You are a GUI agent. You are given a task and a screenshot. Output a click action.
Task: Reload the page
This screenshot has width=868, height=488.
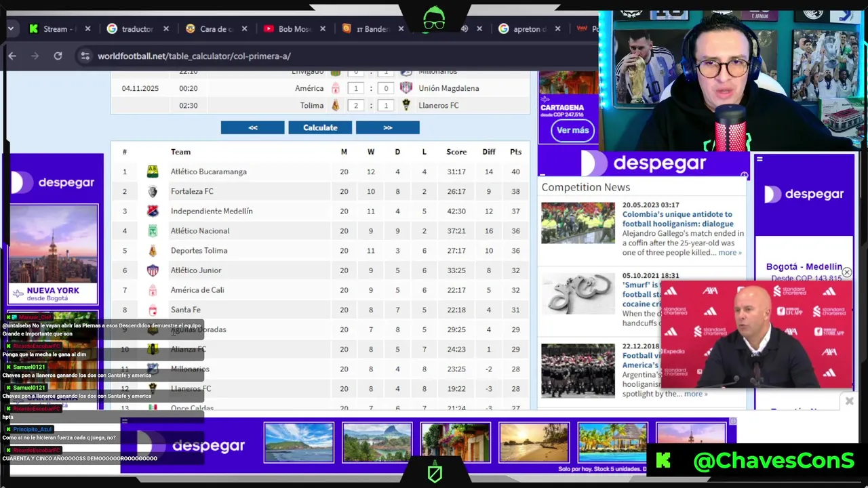(58, 56)
